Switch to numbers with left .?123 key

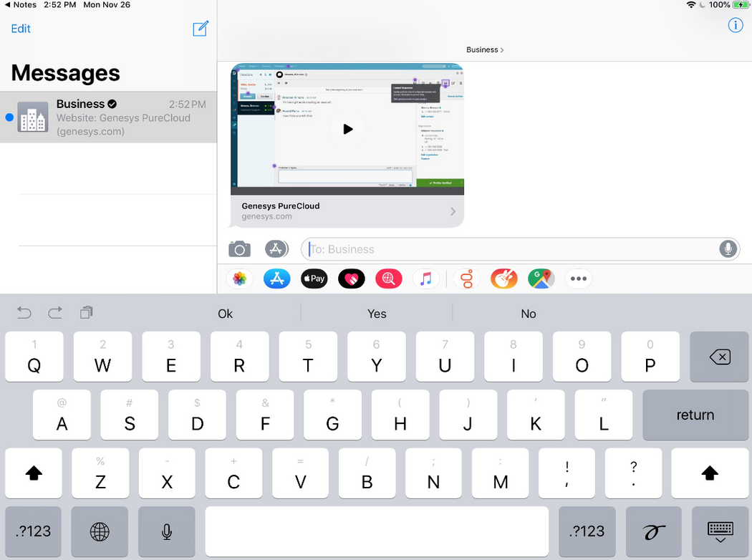(33, 531)
